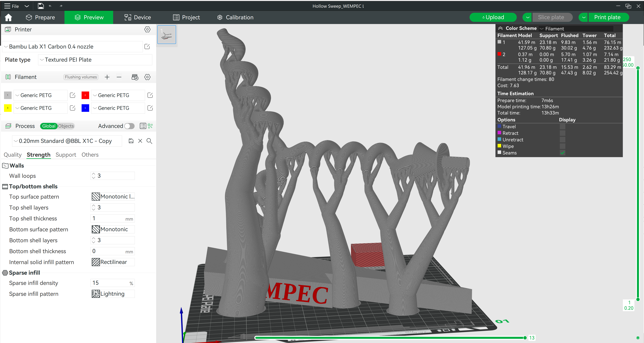The image size is (644, 343).
Task: Edit filament 4 Generic PETG preset
Action: [x=150, y=108]
